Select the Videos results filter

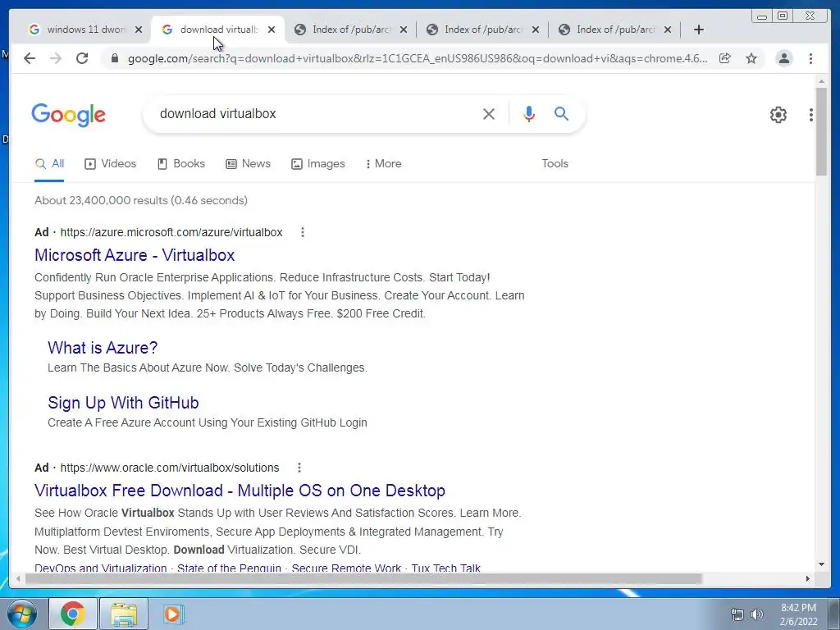point(111,164)
